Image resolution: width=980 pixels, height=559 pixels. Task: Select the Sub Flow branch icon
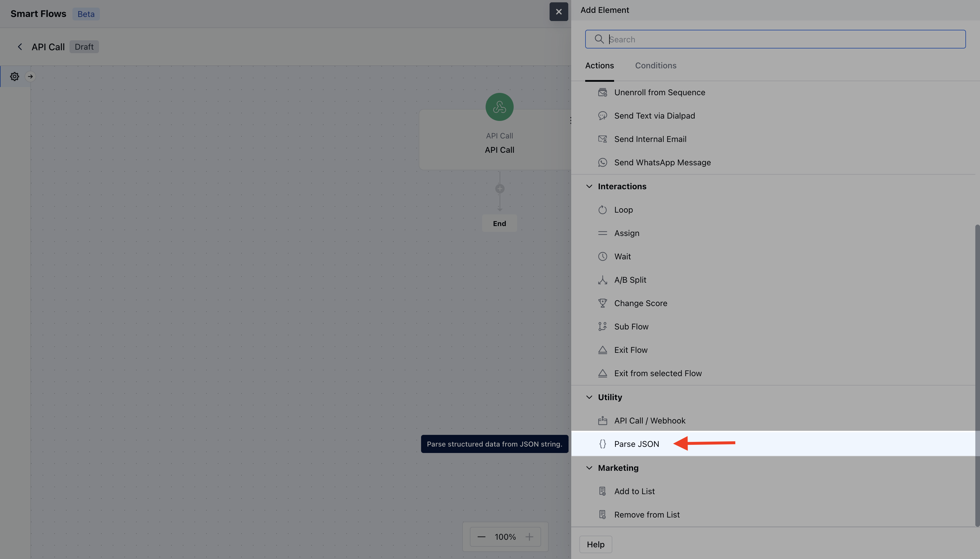coord(602,326)
